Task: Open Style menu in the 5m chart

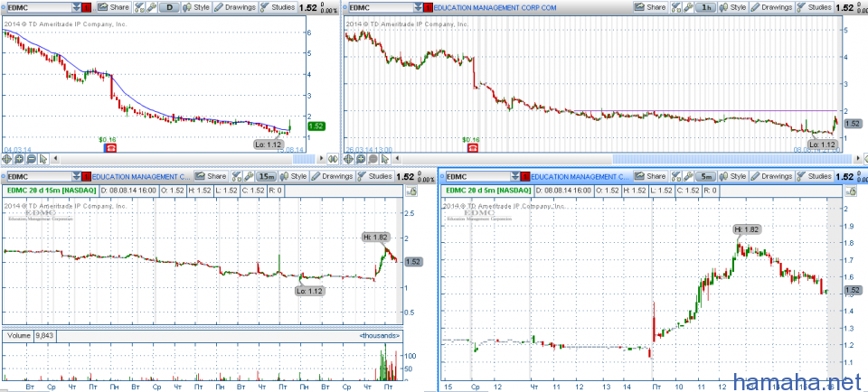Action: (x=733, y=176)
